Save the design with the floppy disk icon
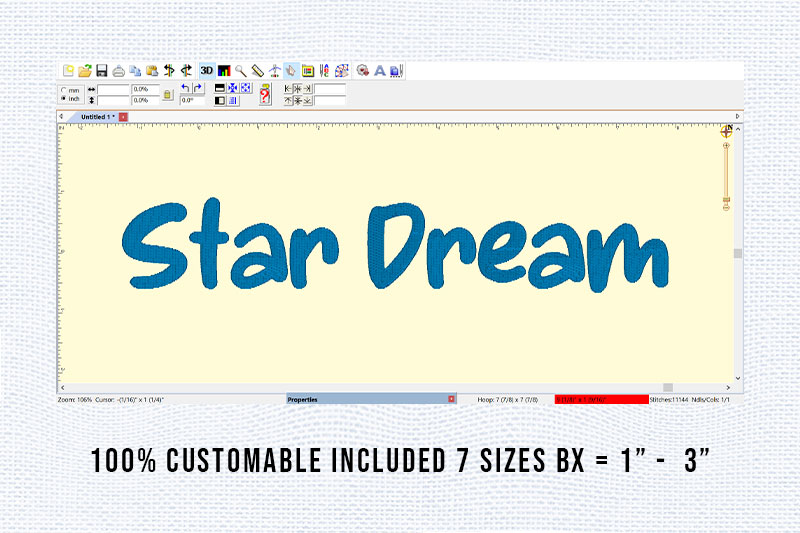This screenshot has width=800, height=533. pyautogui.click(x=102, y=70)
